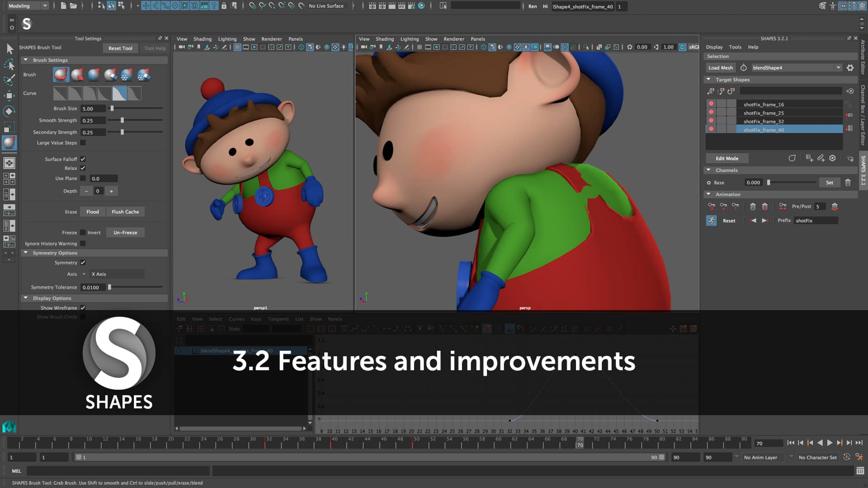Collapse the Target Shapes section
Viewport: 868px width, 488px height.
(708, 79)
